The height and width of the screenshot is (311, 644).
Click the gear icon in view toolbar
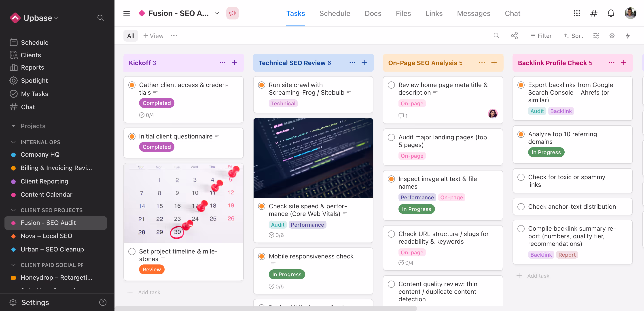click(x=612, y=36)
